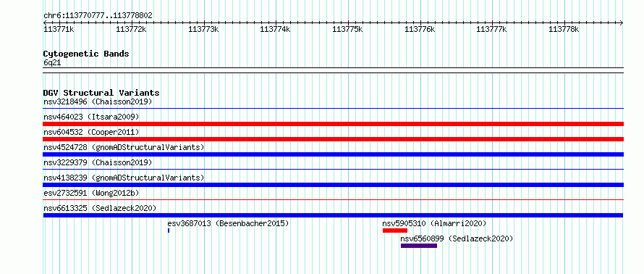Image resolution: width=644 pixels, height=274 pixels.
Task: Click the 113771k ruler tick label
Action: (x=59, y=29)
